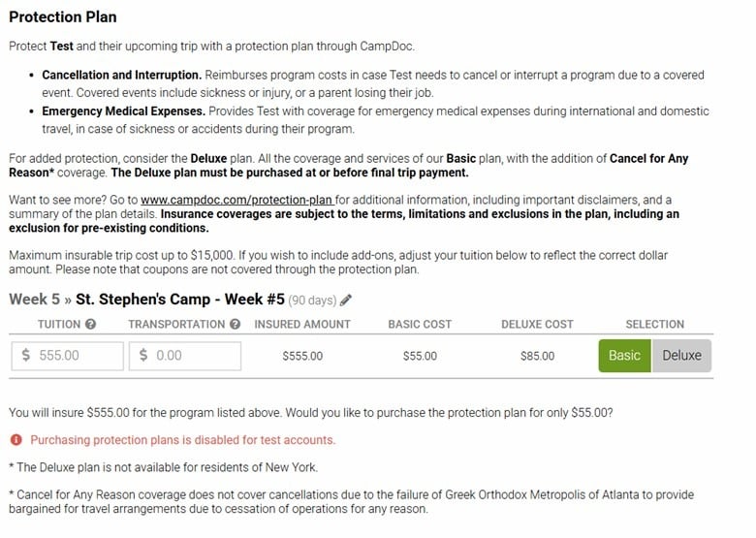Image resolution: width=756 pixels, height=538 pixels.
Task: Click the $85.00 deluxe cost value
Action: tap(537, 357)
